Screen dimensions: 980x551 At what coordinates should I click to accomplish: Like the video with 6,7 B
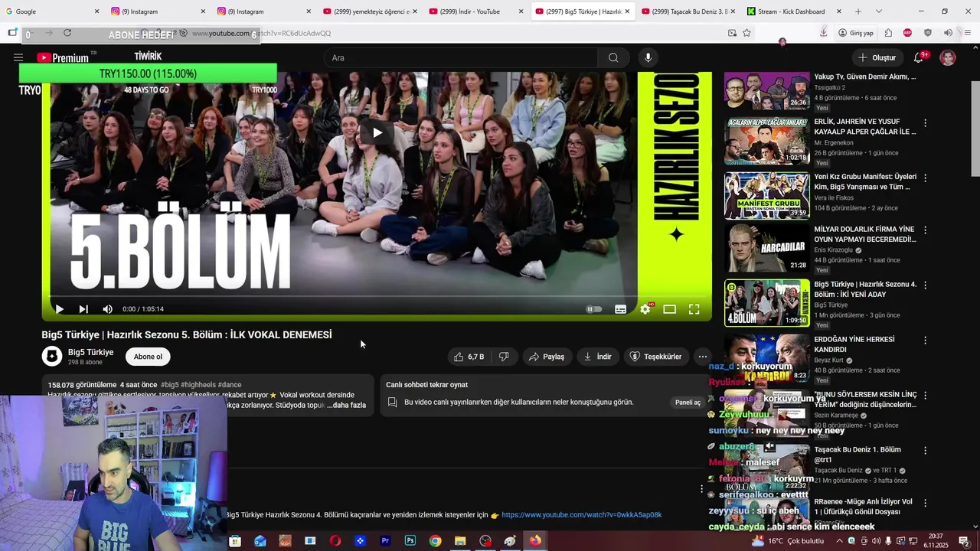pos(469,357)
